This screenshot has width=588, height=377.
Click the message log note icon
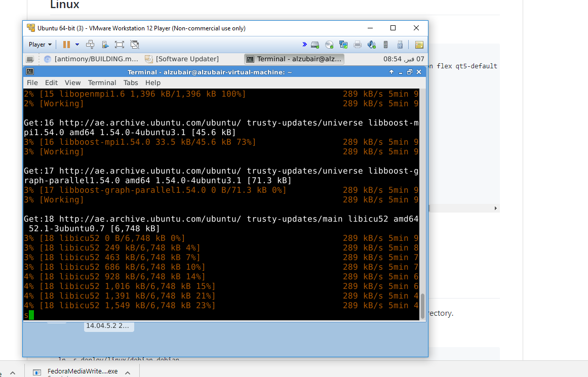point(419,45)
